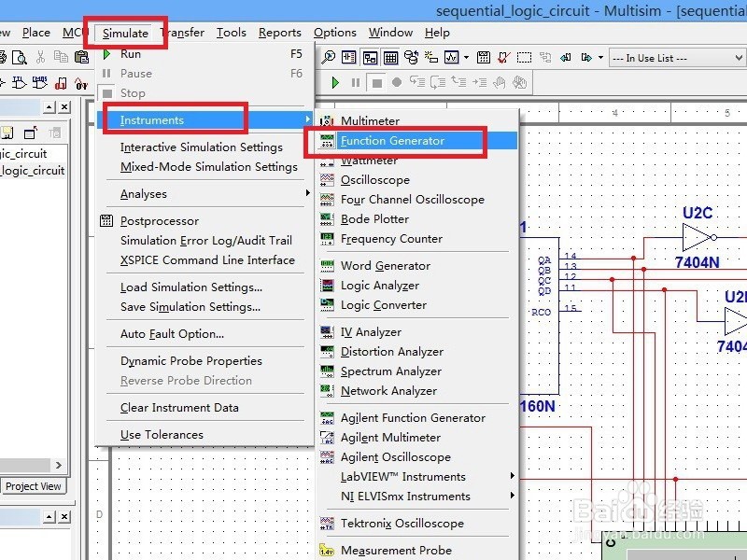Click Forward Annotate to Ultiboard icon
747x560 pixels.
586,58
